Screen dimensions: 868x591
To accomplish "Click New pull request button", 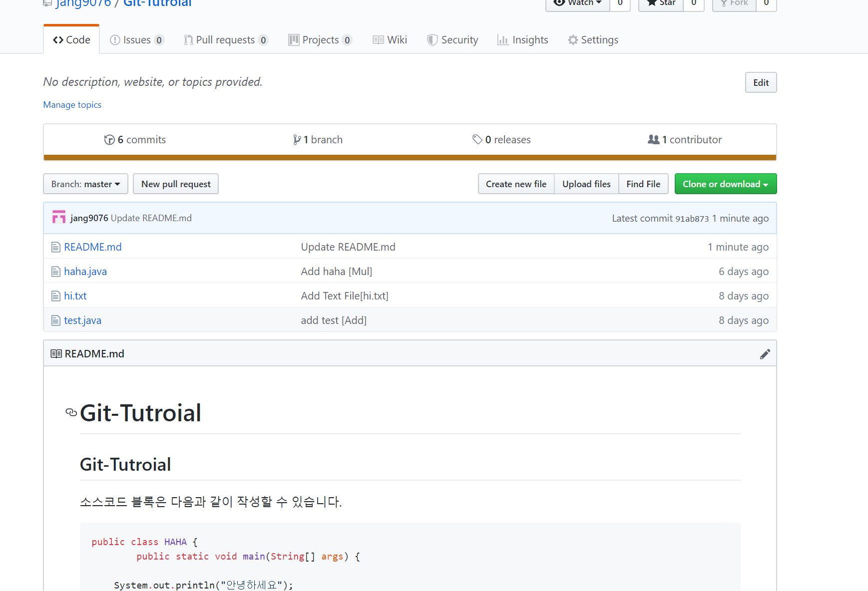I will coord(176,184).
